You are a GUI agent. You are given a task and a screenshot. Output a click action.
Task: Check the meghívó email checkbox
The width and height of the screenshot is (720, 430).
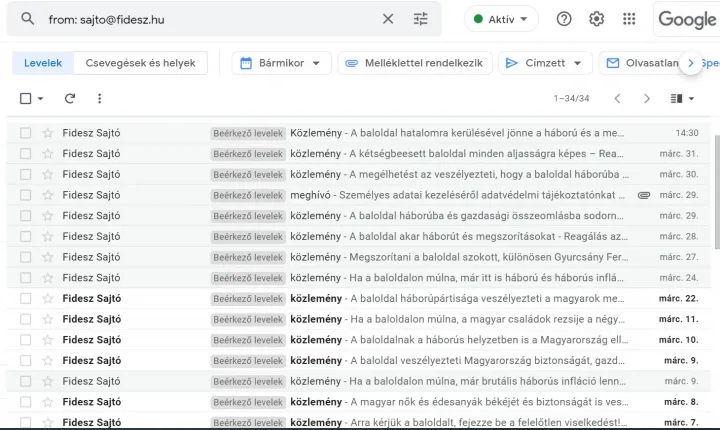tap(26, 195)
